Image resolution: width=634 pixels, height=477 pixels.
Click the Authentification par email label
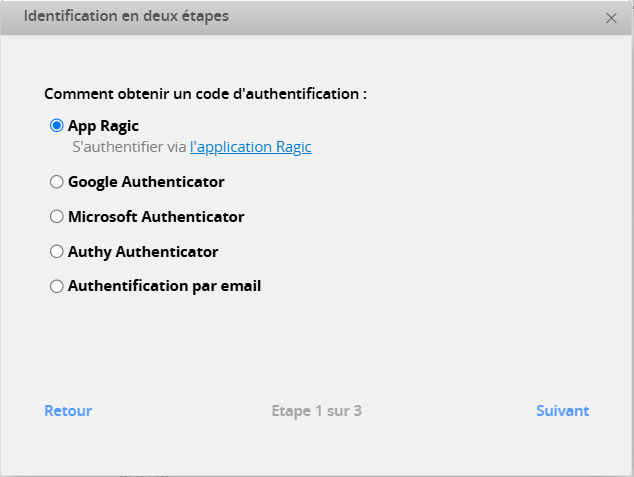click(x=165, y=286)
